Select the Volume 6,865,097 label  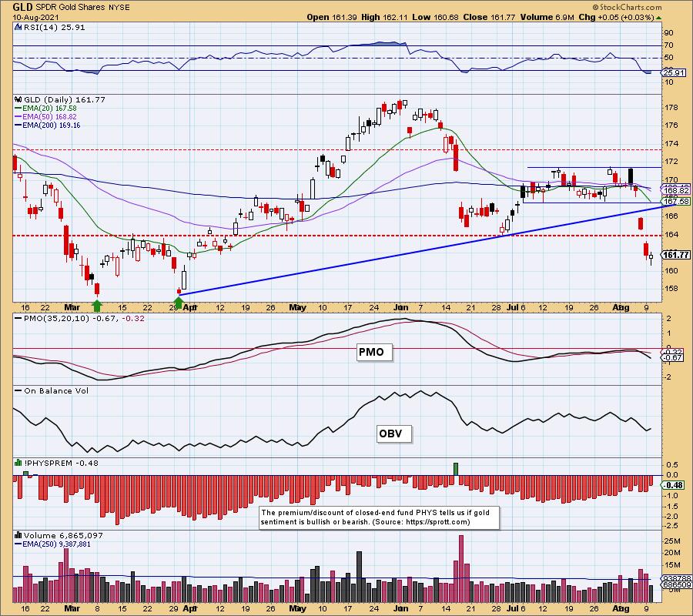point(63,536)
